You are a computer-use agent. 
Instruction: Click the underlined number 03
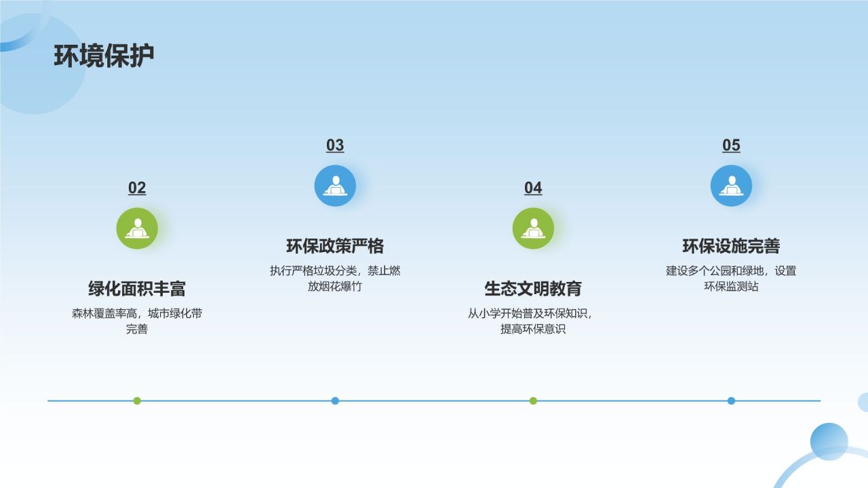(x=335, y=145)
